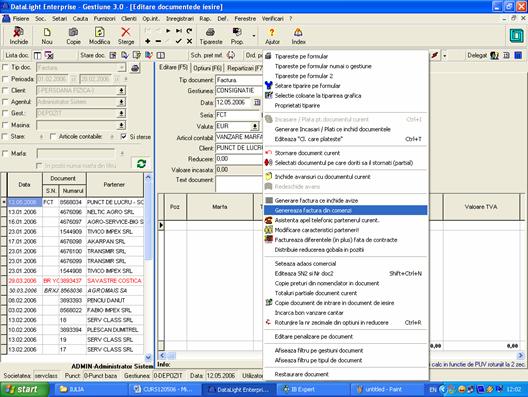Image resolution: width=528 pixels, height=397 pixels.
Task: Expand the Gest. filter dropdown arrow
Action: 121,114
